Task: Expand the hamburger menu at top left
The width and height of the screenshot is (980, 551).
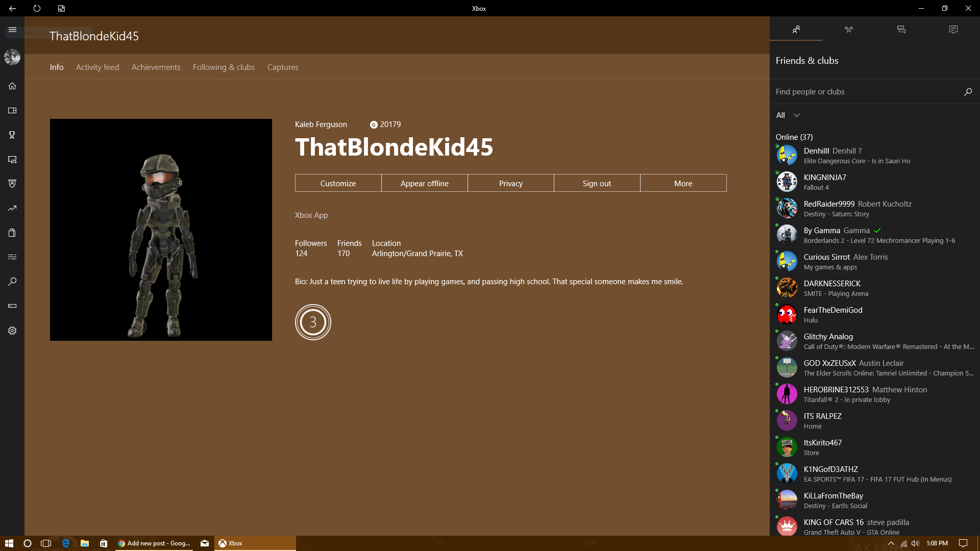Action: pos(12,30)
